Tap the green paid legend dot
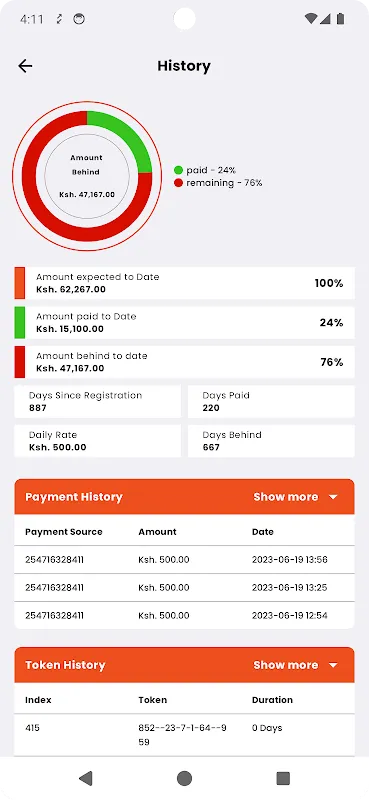Image resolution: width=369 pixels, height=800 pixels. pos(178,170)
